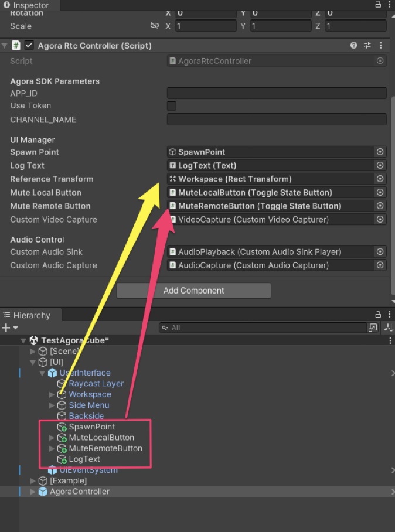Open Agora Rtc Controller component options menu
The height and width of the screenshot is (532, 395).
point(381,46)
